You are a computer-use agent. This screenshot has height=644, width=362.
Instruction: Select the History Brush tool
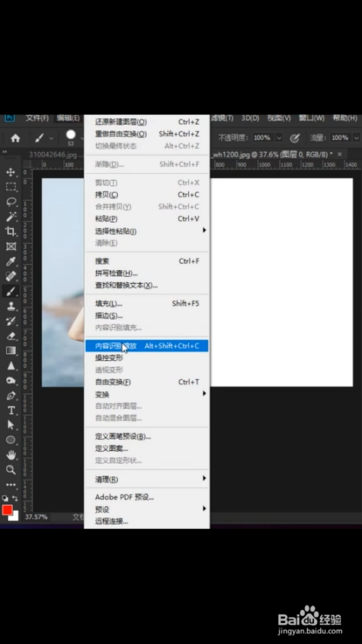point(11,321)
